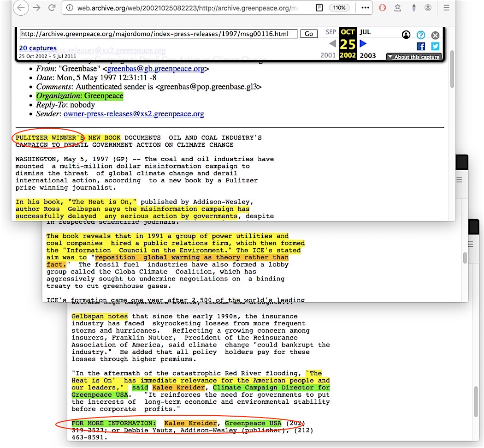Share capture on Facebook
Image resolution: width=484 pixels, height=448 pixels.
click(x=420, y=46)
